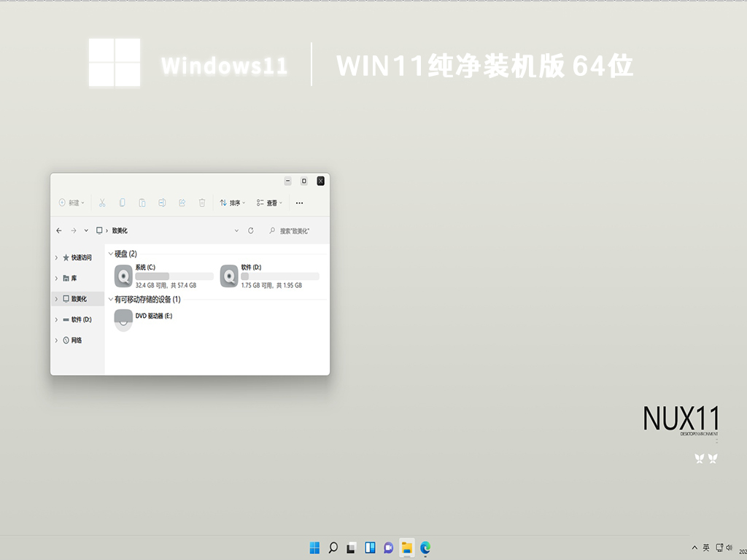Select 网络 in the navigation pane
Viewport: 747px width, 560px height.
(76, 341)
